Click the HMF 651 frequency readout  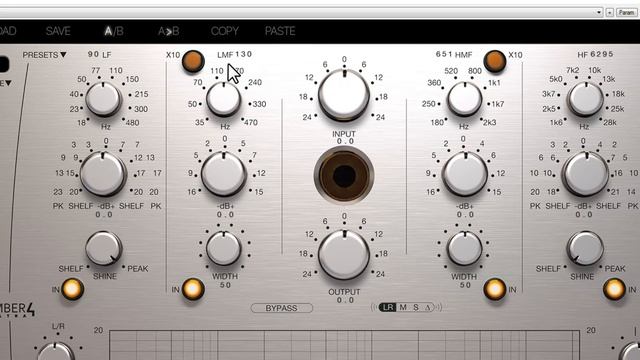(x=444, y=54)
